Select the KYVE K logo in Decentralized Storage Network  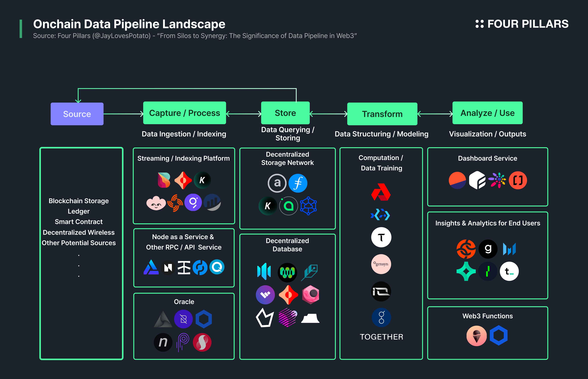point(268,206)
